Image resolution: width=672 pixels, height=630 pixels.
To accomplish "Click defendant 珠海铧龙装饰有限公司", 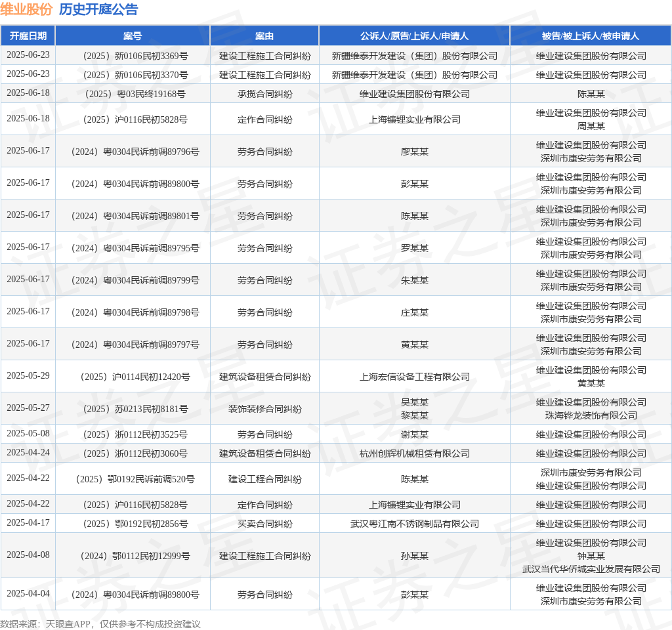I will (591, 415).
